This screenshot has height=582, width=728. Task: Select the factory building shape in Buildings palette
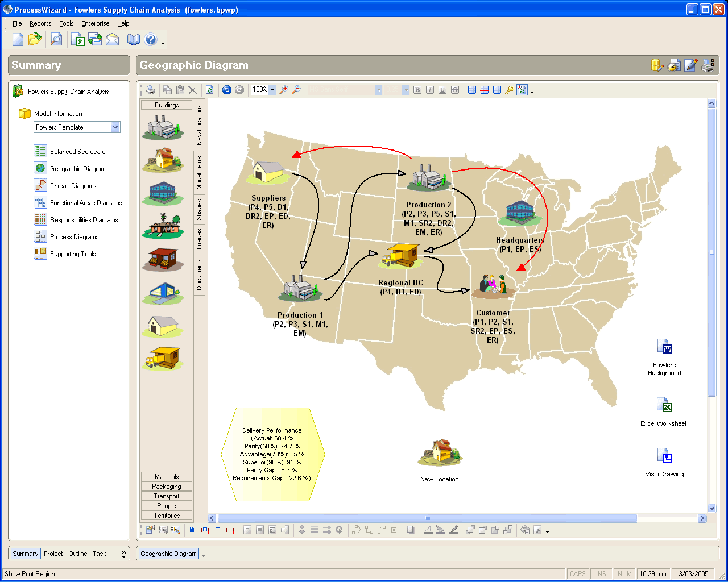coord(163,127)
